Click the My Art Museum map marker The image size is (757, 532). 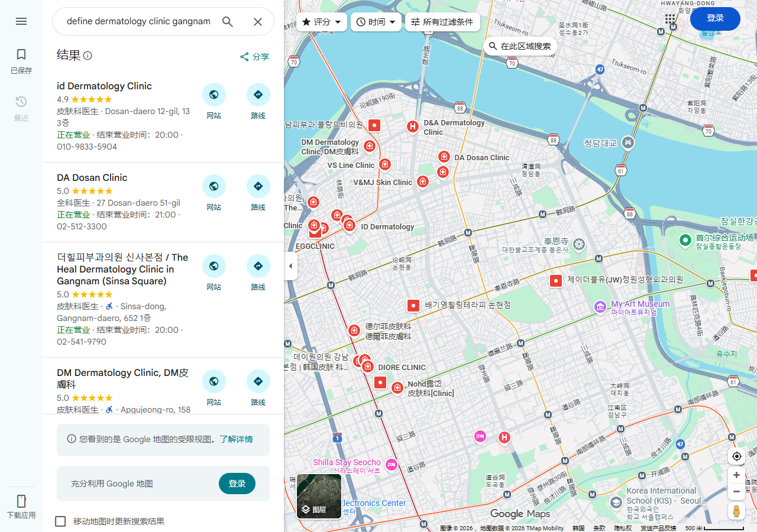tap(600, 307)
